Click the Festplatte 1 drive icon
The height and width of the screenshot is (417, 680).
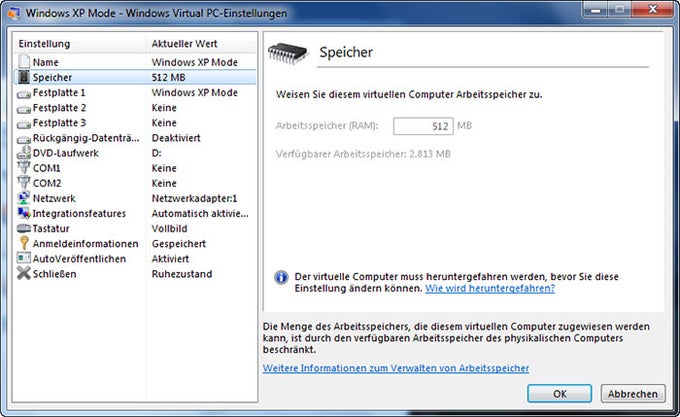point(24,94)
